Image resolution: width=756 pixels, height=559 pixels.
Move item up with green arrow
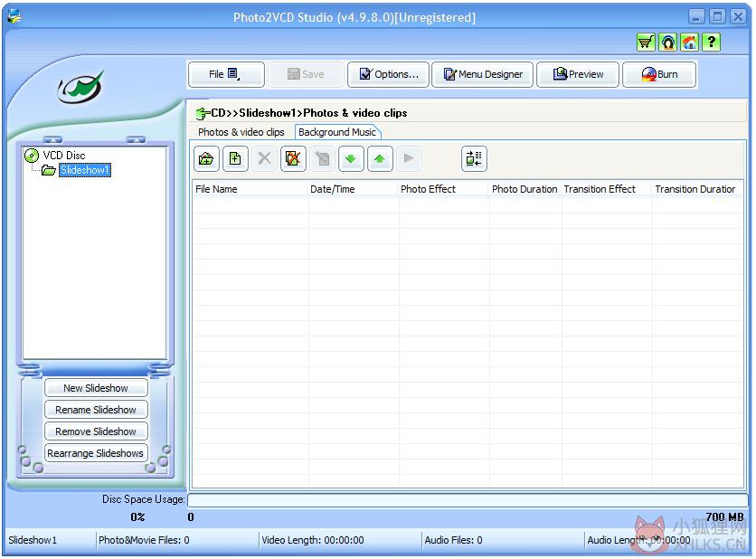click(380, 158)
